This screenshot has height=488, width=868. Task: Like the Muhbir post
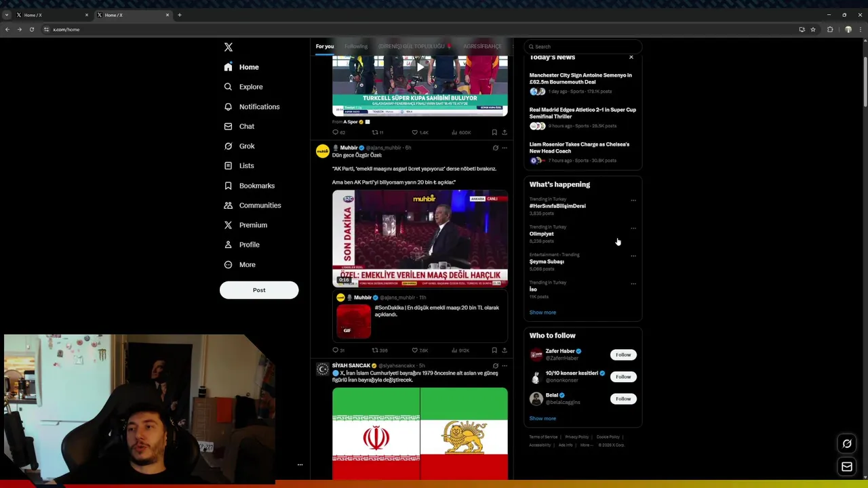click(x=420, y=350)
